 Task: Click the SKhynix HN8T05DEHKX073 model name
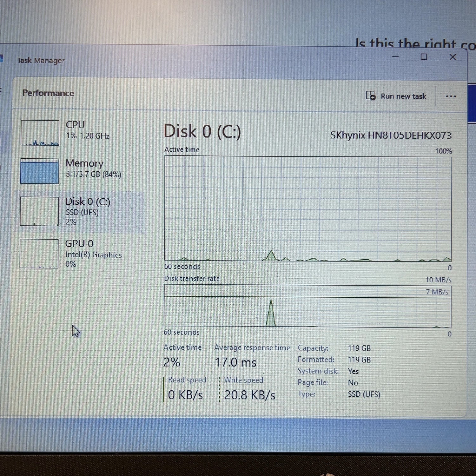click(x=391, y=136)
